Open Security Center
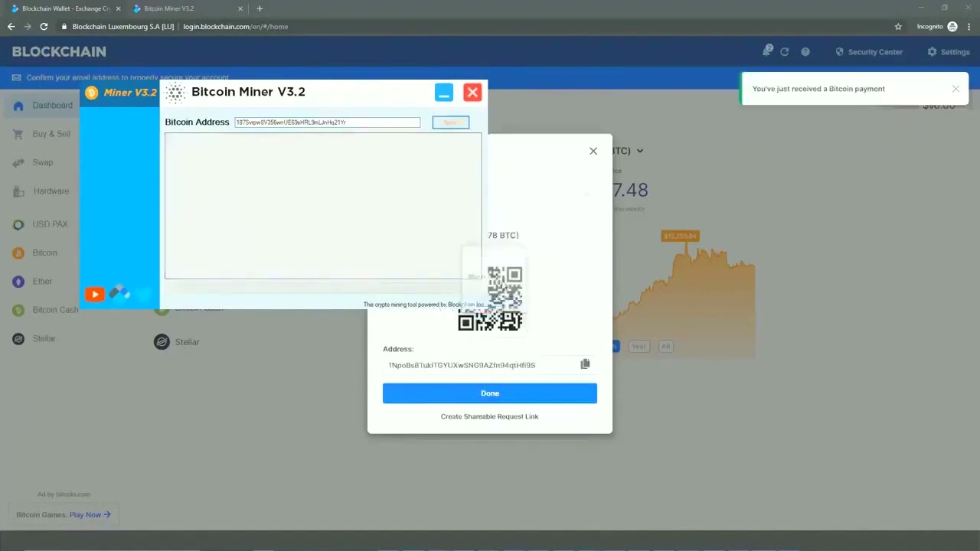 (869, 52)
